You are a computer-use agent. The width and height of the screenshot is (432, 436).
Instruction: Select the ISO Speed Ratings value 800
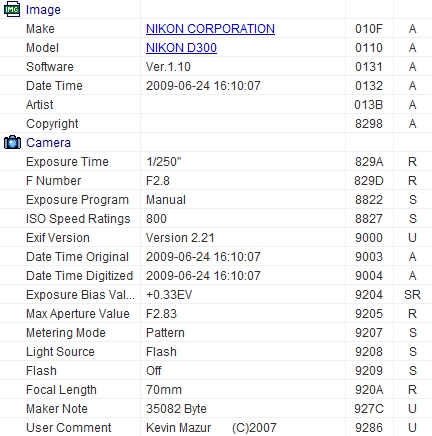156,219
